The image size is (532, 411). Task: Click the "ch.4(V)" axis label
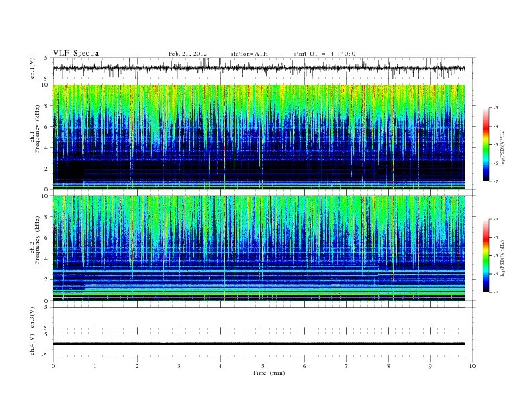click(x=32, y=345)
